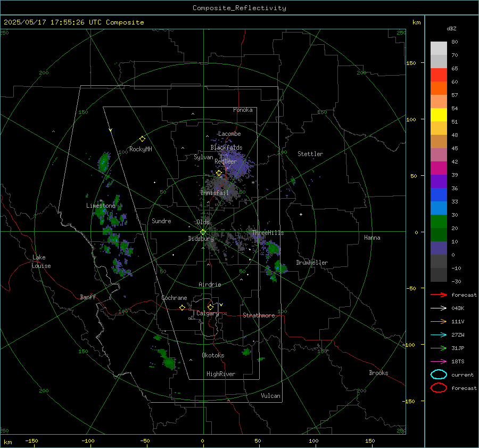The image size is (479, 448).
Task: Click the Sundre label
Action: (161, 221)
